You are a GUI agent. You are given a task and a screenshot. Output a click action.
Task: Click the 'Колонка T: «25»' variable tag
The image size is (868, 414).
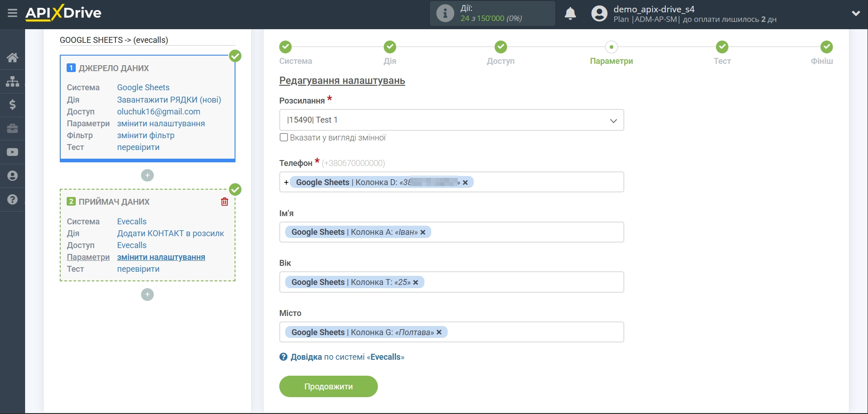tap(355, 282)
